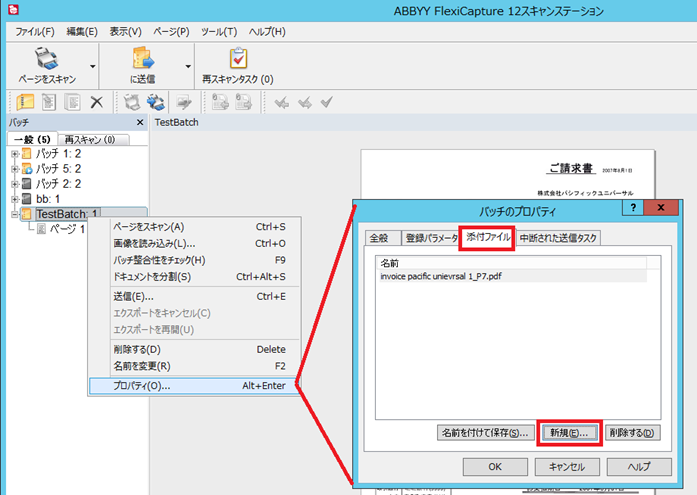697x495 pixels.
Task: Open the Tools (ツール) menu
Action: point(219,32)
